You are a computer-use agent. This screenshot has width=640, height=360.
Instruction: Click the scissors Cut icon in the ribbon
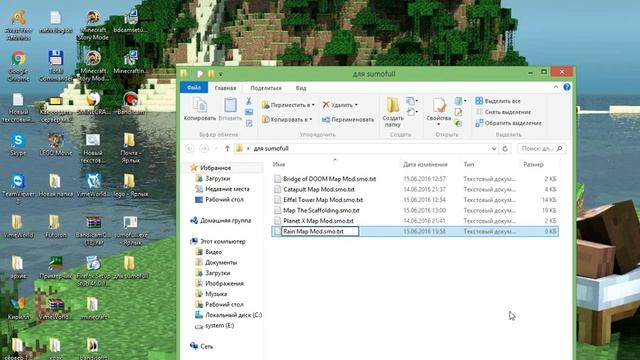(249, 101)
